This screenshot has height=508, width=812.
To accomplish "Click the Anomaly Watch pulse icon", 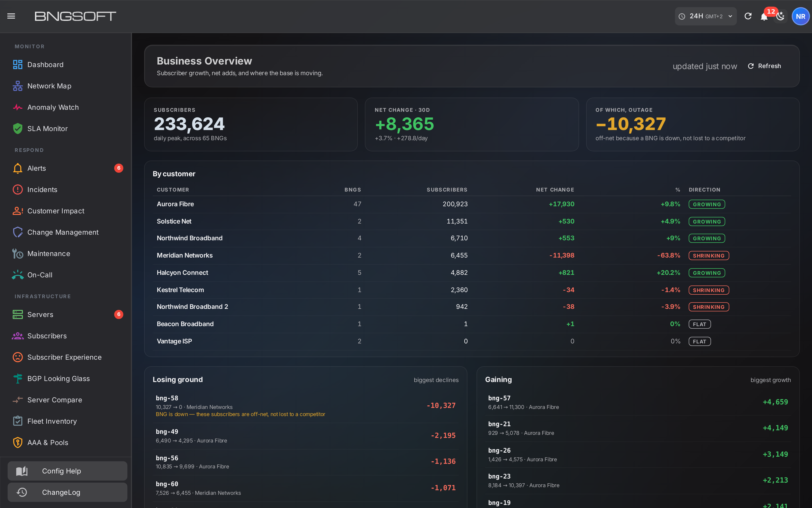I will (18, 107).
